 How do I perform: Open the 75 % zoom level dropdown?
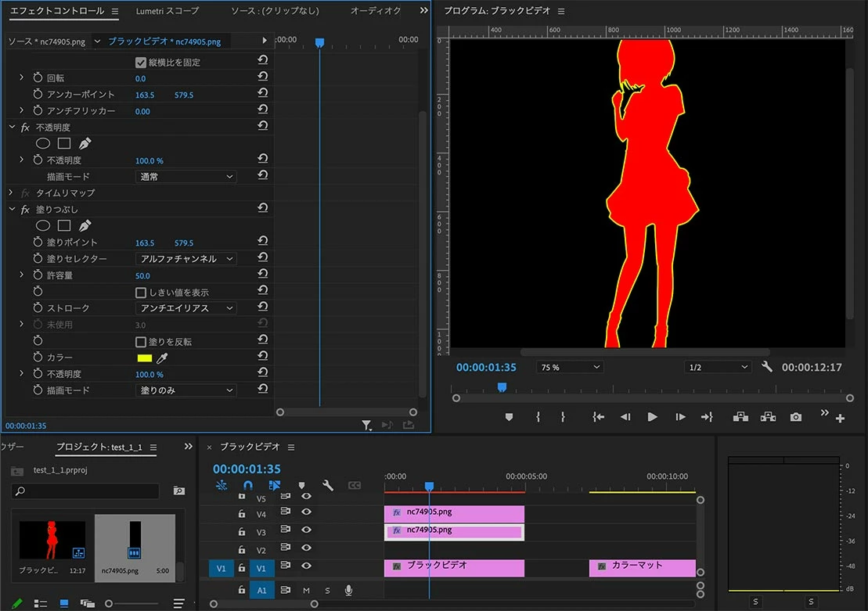(570, 367)
